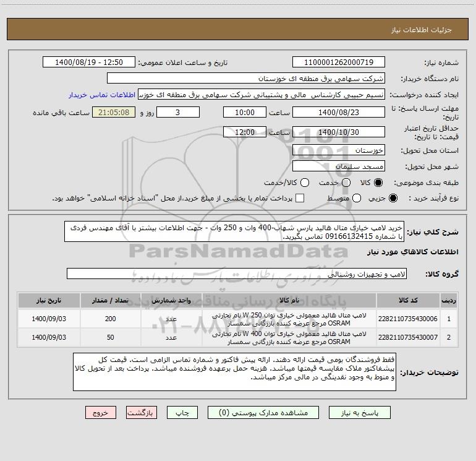Click quantity 50 in row 2
The height and width of the screenshot is (461, 476).
(110, 337)
